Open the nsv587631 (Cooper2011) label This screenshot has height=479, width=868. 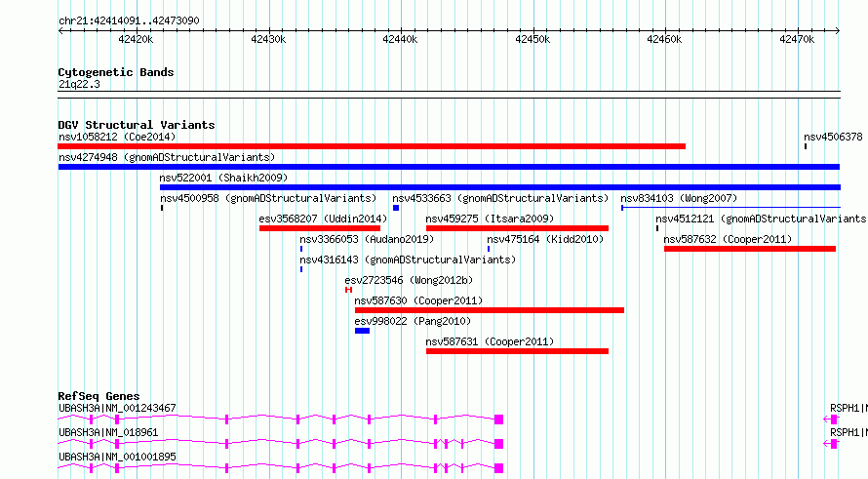click(x=490, y=341)
